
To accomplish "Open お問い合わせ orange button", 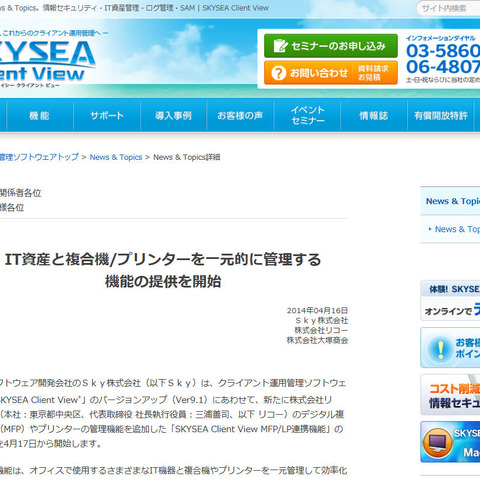I will pos(331,73).
